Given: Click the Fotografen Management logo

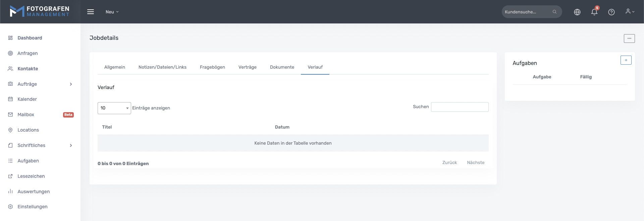Looking at the screenshot, I should point(40,11).
